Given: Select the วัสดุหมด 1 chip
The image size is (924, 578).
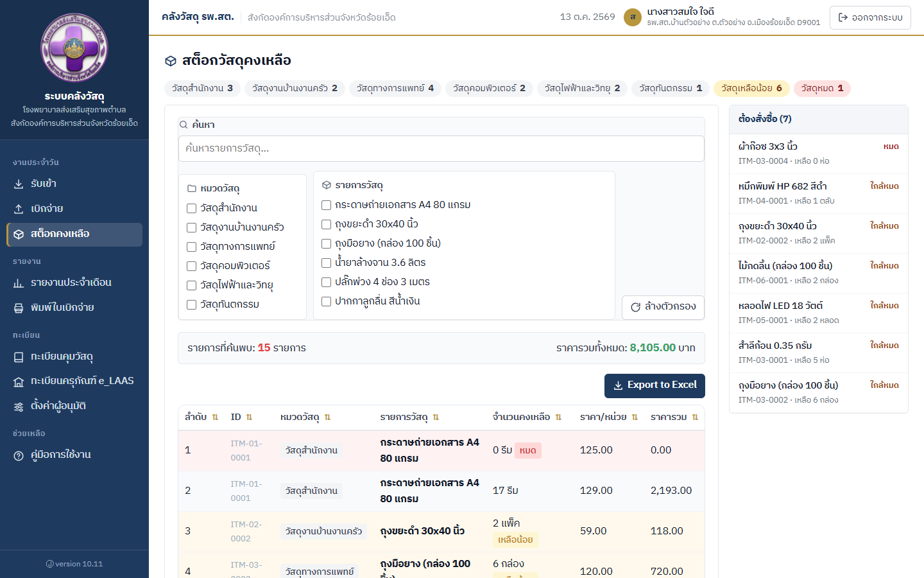Looking at the screenshot, I should (822, 89).
